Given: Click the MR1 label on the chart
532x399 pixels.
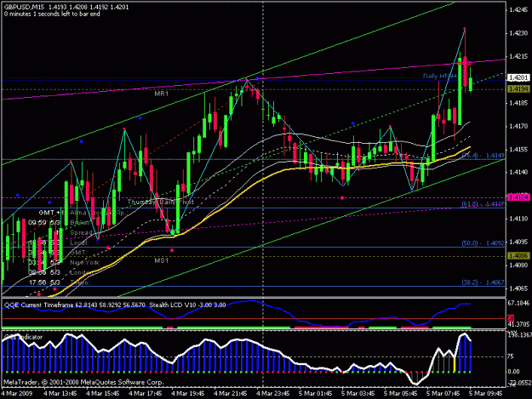Looking at the screenshot, I should (x=162, y=94).
